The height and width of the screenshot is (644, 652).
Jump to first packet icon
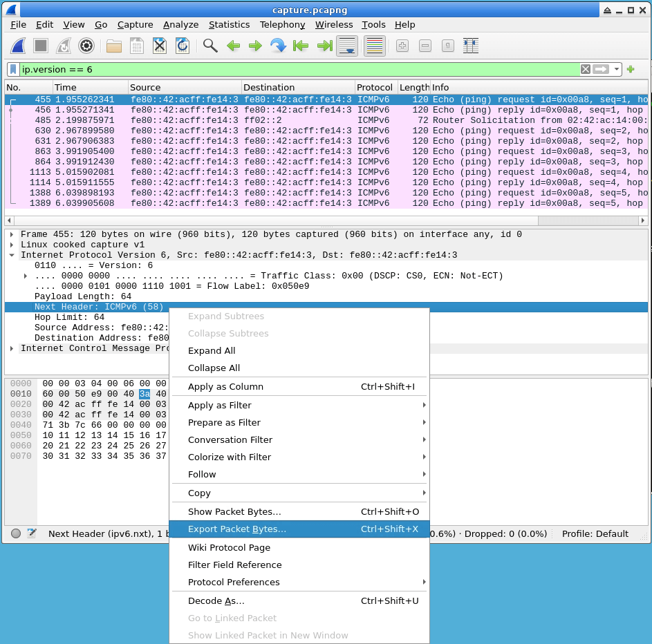coord(301,46)
